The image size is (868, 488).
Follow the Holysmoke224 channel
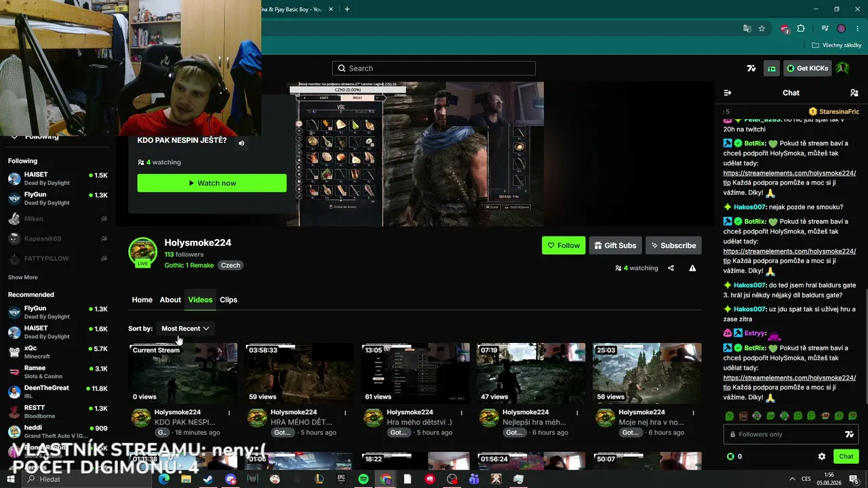[x=564, y=245]
